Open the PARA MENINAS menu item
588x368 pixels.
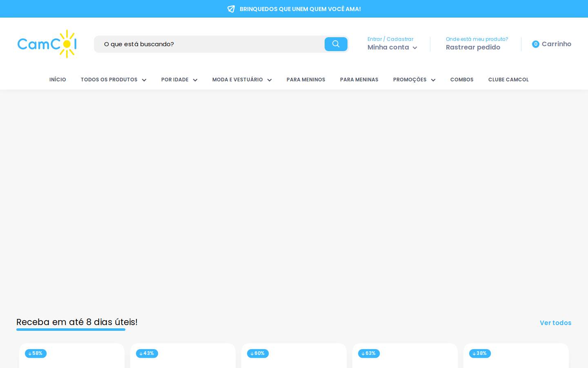click(359, 80)
